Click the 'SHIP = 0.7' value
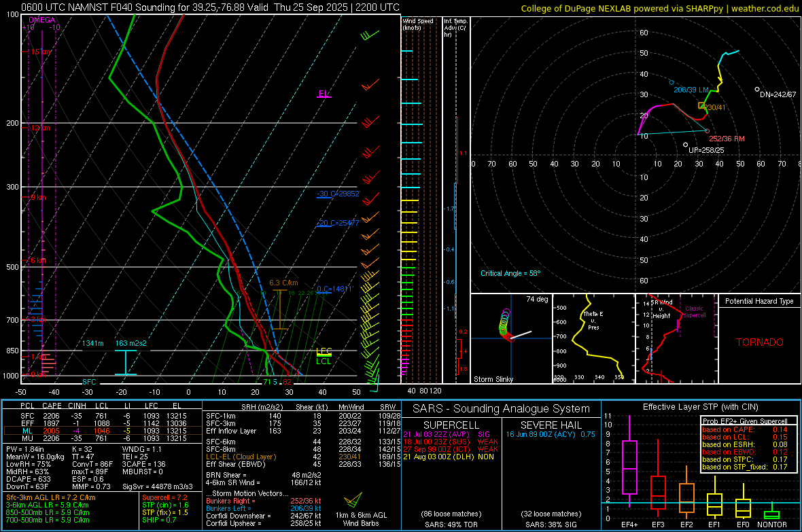The height and width of the screenshot is (532, 802). (159, 520)
